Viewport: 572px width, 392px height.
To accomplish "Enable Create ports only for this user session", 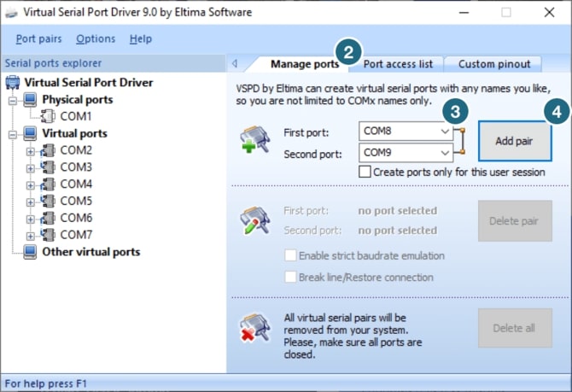I will (365, 172).
